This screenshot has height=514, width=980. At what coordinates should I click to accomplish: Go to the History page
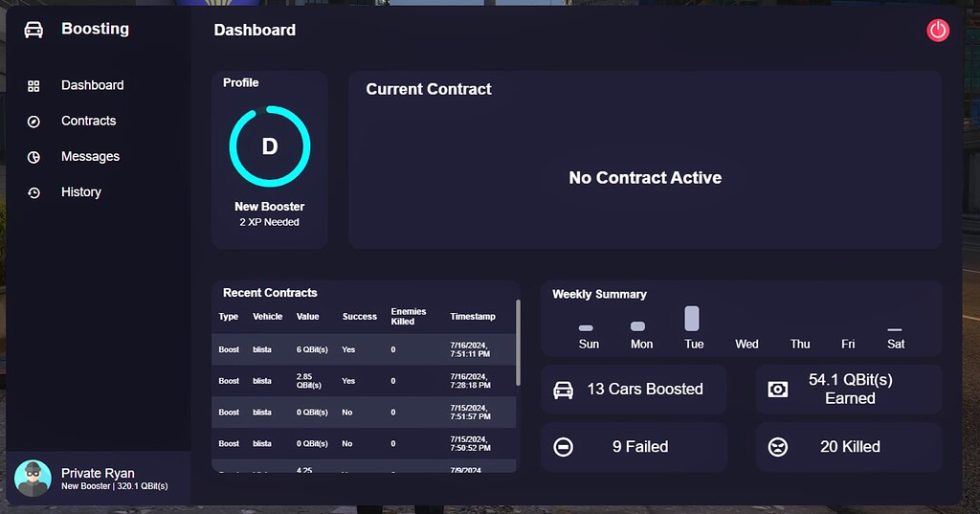tap(80, 192)
